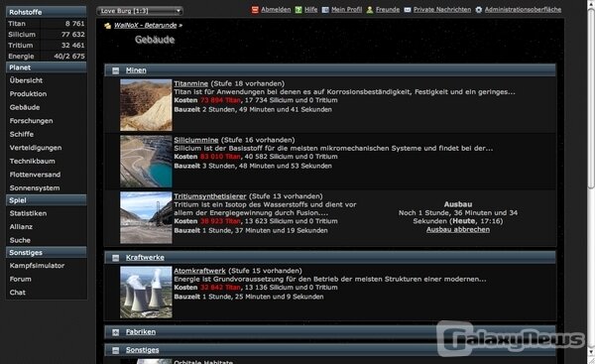595x364 pixels.
Task: Click the Tritium resource value 32 461
Action: pyautogui.click(x=72, y=46)
